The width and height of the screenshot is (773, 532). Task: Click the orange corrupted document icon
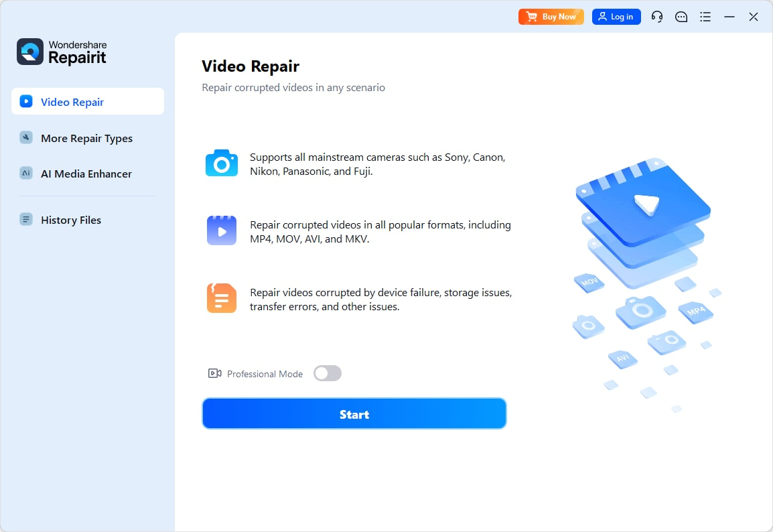pos(222,299)
